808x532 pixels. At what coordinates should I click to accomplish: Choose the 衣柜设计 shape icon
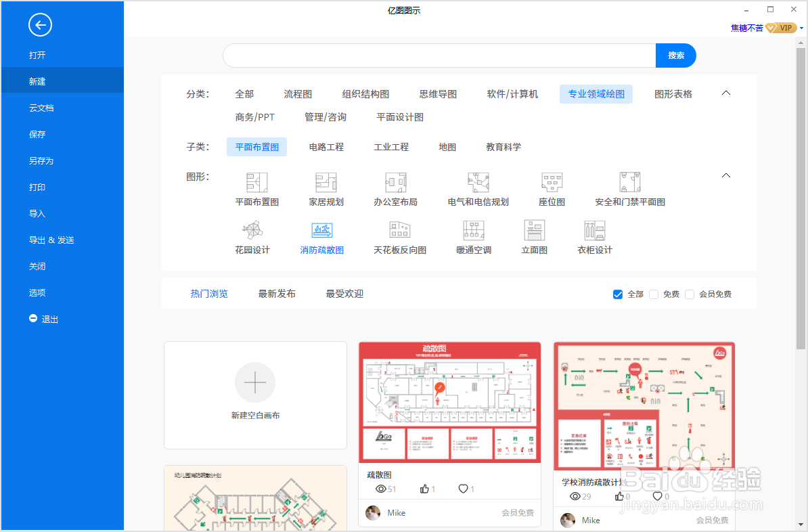[595, 230]
